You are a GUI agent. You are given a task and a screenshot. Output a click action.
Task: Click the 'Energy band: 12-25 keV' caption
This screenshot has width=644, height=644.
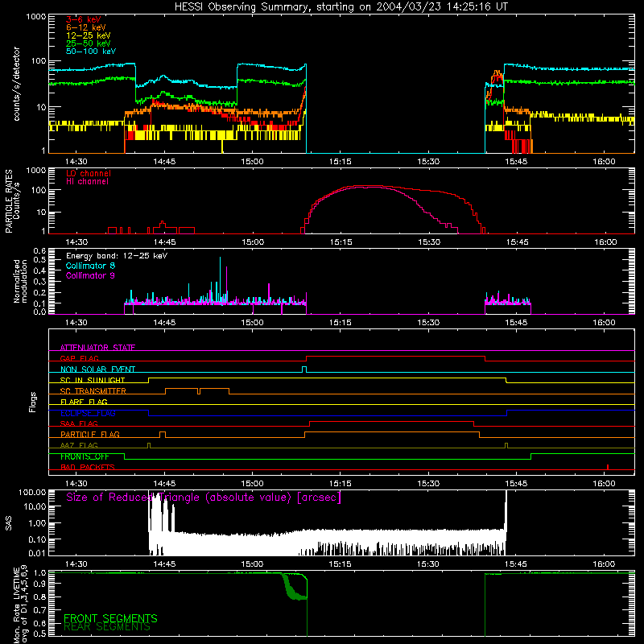click(x=117, y=256)
